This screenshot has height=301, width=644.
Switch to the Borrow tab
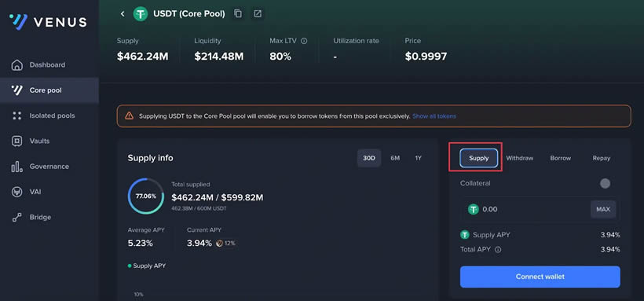click(560, 158)
